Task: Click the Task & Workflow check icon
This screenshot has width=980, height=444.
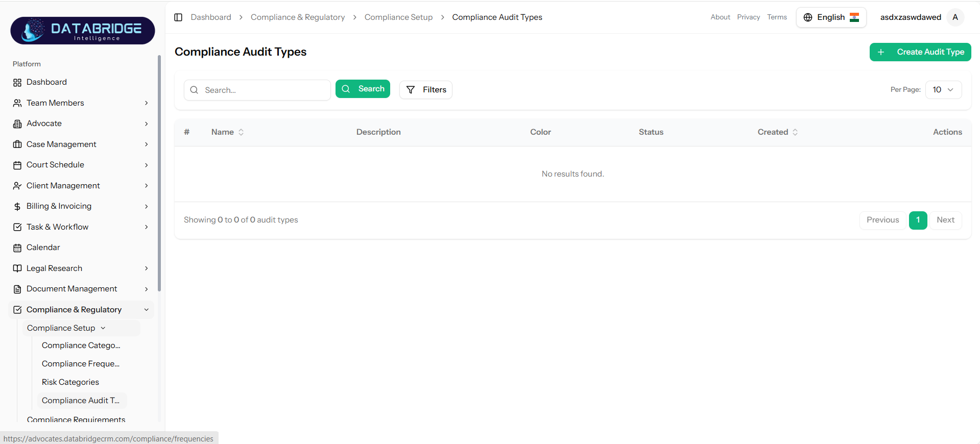Action: pos(17,227)
